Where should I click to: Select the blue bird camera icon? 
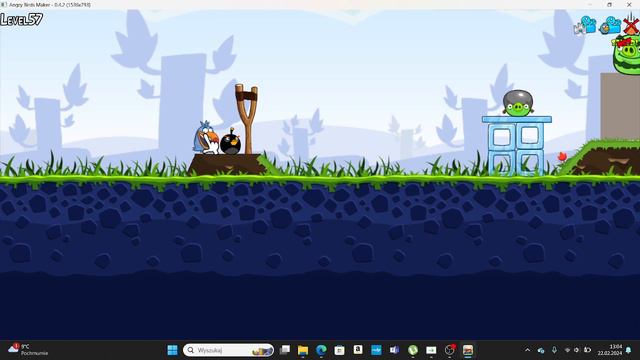pos(610,25)
